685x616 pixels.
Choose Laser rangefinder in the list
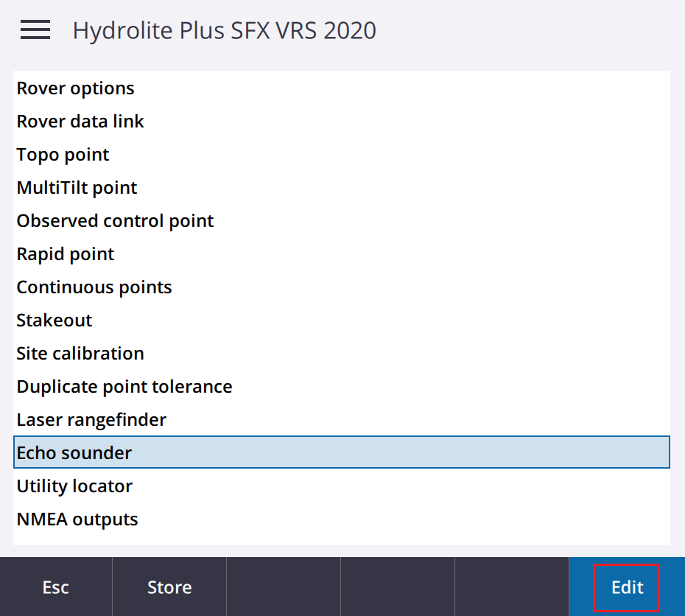(342, 420)
